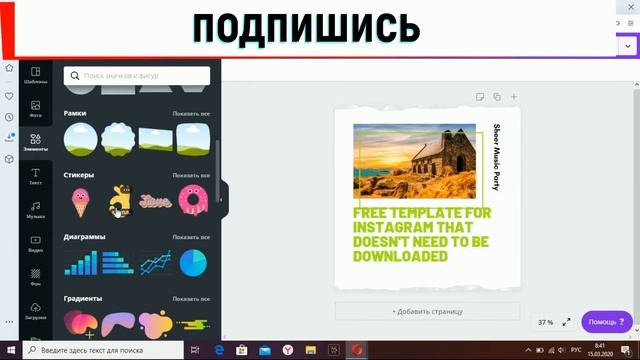Viewport: 640px width, 360px height.
Task: Open the Mail app from the taskbar
Action: coord(265,350)
